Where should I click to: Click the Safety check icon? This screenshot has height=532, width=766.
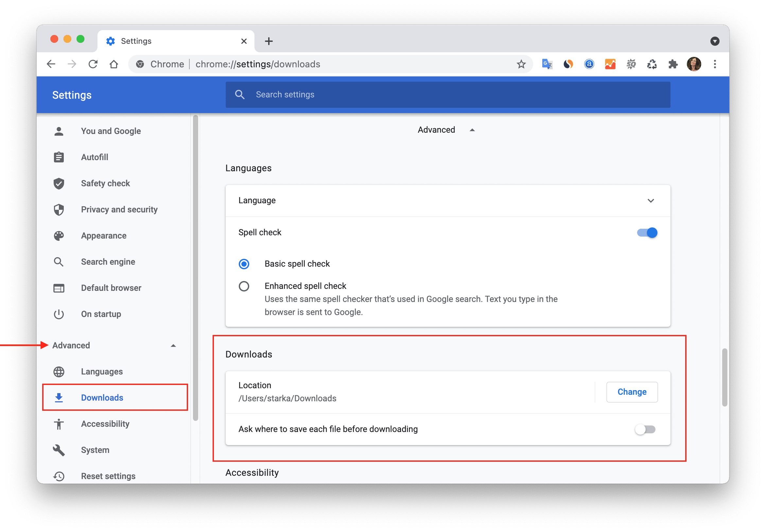[63, 183]
